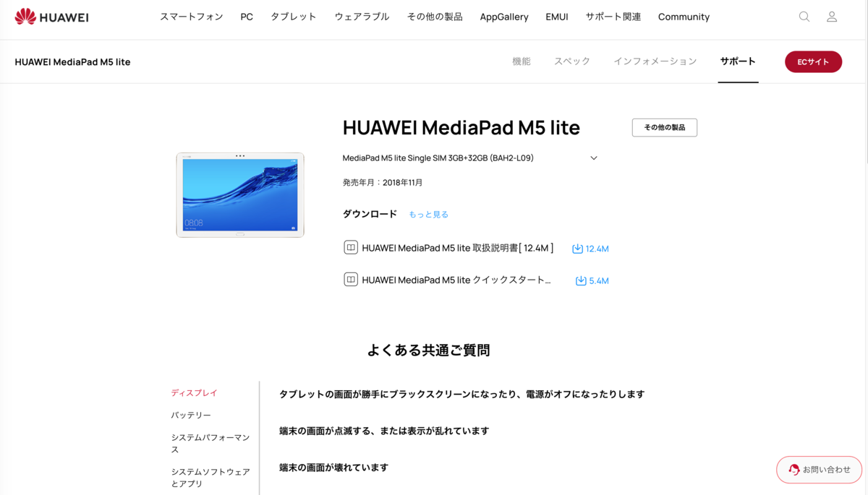Image resolution: width=868 pixels, height=495 pixels.
Task: Open タブレット menu
Action: pyautogui.click(x=294, y=17)
